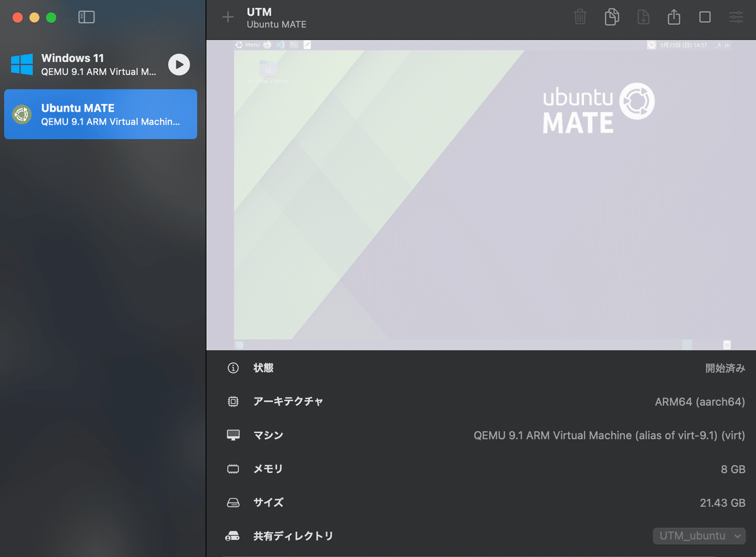Start the Windows 11 VM with the play button
Viewport: 756px width, 557px height.
pyautogui.click(x=178, y=65)
